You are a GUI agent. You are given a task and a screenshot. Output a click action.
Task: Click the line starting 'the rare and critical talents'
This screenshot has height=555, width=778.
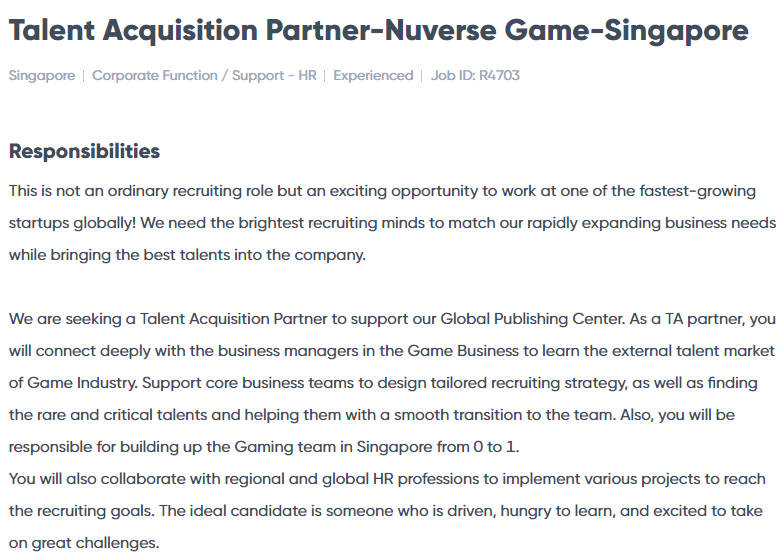[372, 415]
